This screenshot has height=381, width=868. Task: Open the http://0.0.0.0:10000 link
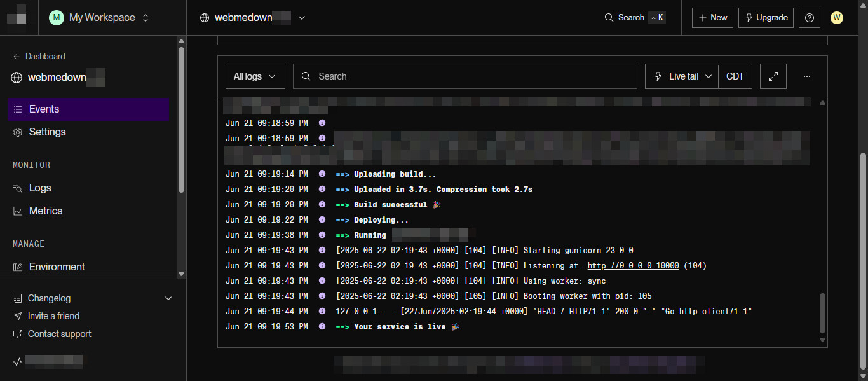pyautogui.click(x=633, y=265)
